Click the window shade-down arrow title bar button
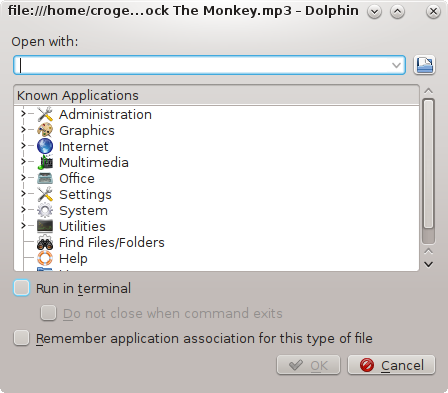 pos(374,12)
